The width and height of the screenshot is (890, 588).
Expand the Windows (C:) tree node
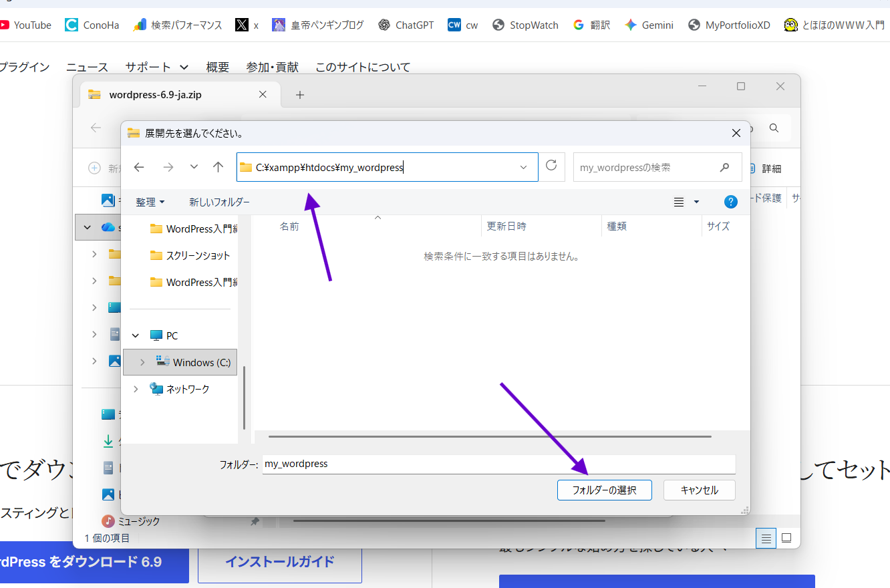pyautogui.click(x=142, y=362)
